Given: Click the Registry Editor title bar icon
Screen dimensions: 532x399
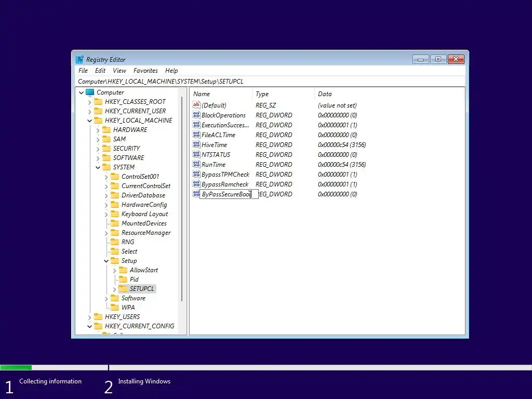Looking at the screenshot, I should coord(79,60).
